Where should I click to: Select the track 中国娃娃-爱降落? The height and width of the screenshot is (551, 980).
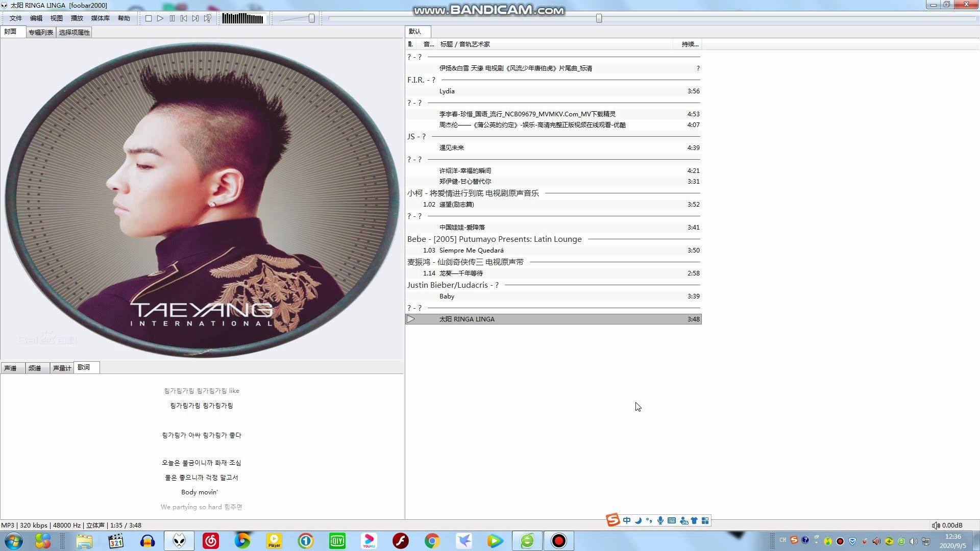pyautogui.click(x=553, y=228)
